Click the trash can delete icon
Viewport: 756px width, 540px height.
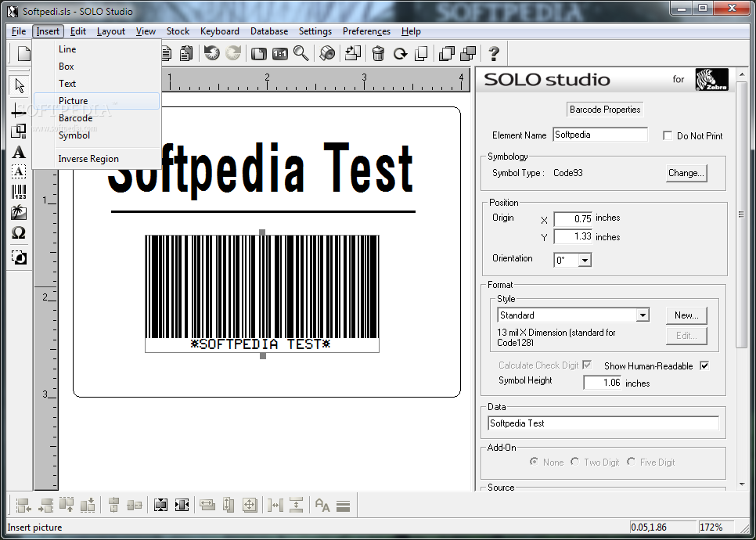click(379, 53)
